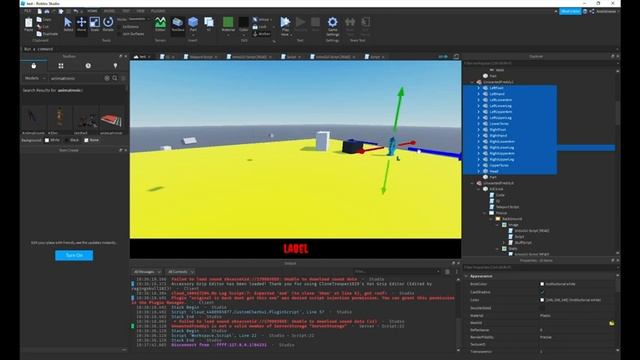Screen dimensions: 640x360
Task: Toggle the Join Surfaces checkbox
Action: click(120, 34)
